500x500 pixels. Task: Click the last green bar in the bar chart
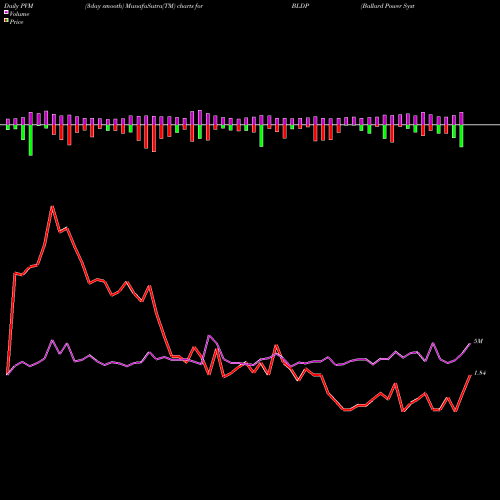point(461,136)
